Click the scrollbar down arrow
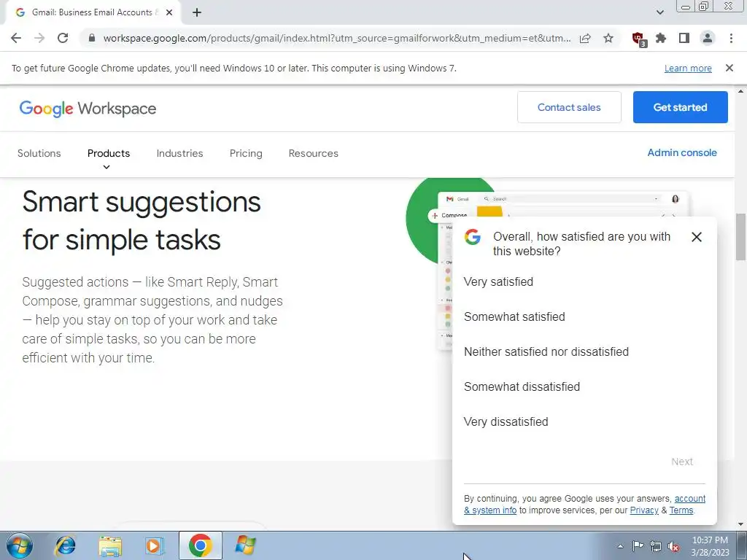Screen dimensions: 747x560 coord(740,525)
